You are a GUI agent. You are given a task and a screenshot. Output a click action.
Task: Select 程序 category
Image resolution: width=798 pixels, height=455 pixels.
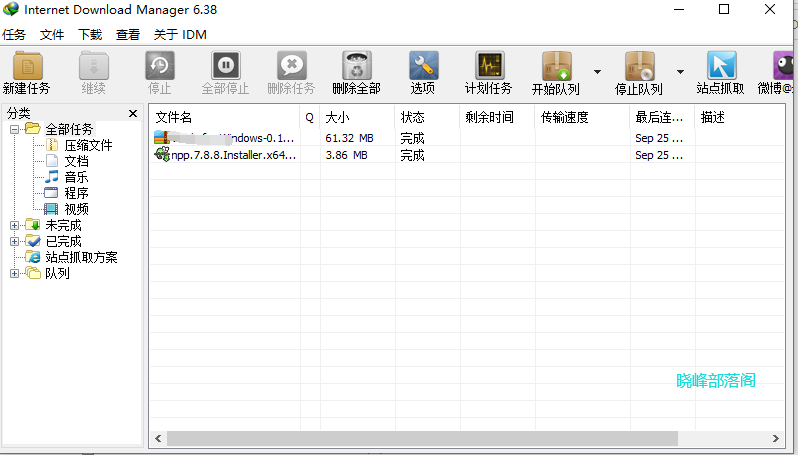[x=77, y=193]
